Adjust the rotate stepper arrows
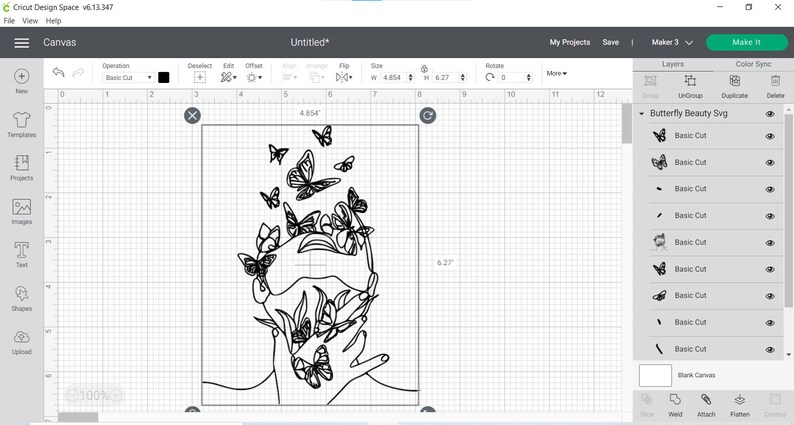Screen dimensions: 794x425 point(529,78)
